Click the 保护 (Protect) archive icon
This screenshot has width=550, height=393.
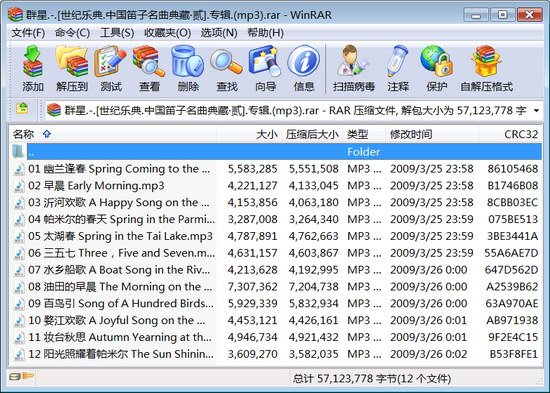tap(437, 68)
